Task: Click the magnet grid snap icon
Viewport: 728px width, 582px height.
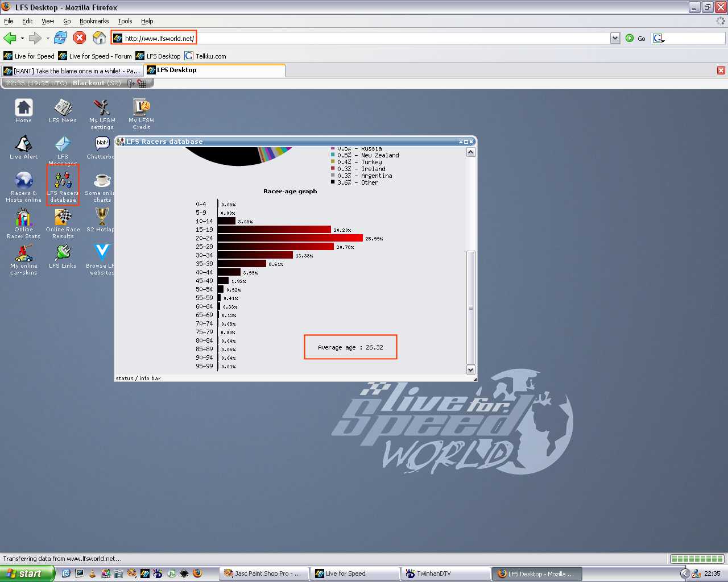Action: pos(142,84)
